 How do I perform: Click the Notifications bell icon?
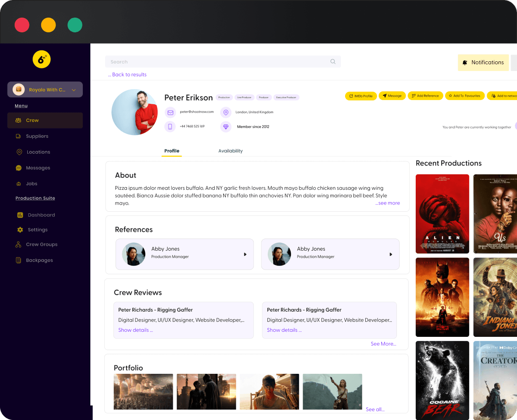pyautogui.click(x=465, y=63)
